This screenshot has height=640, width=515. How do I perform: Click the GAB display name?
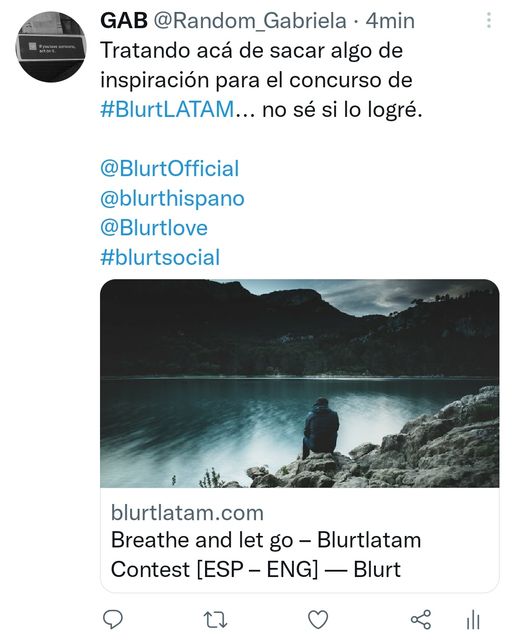[124, 20]
